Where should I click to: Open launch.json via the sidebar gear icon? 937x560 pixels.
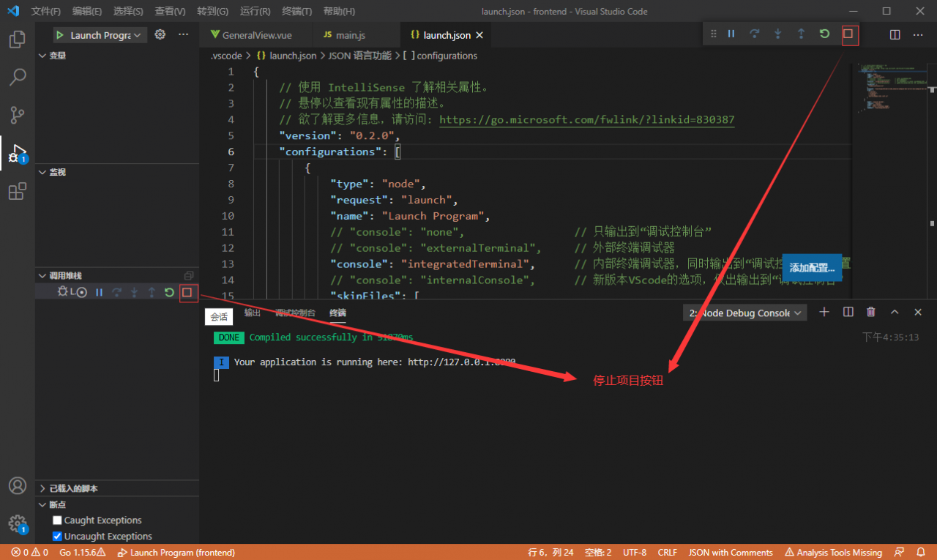pos(160,34)
